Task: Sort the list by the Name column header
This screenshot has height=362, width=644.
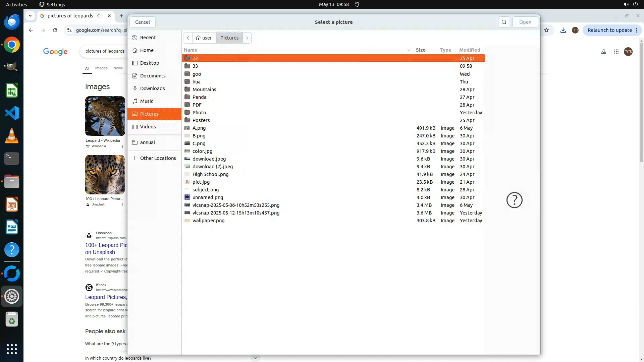Action: click(x=191, y=50)
